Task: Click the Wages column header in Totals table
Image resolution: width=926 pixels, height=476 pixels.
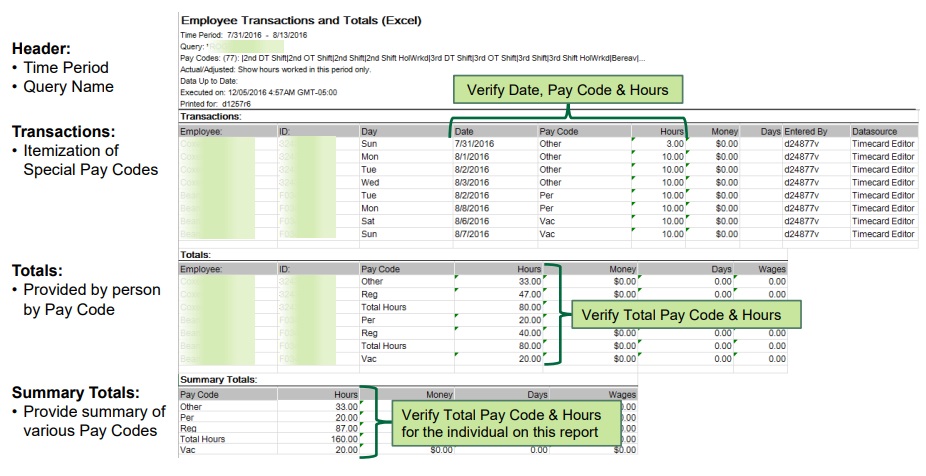Action: pos(771,269)
